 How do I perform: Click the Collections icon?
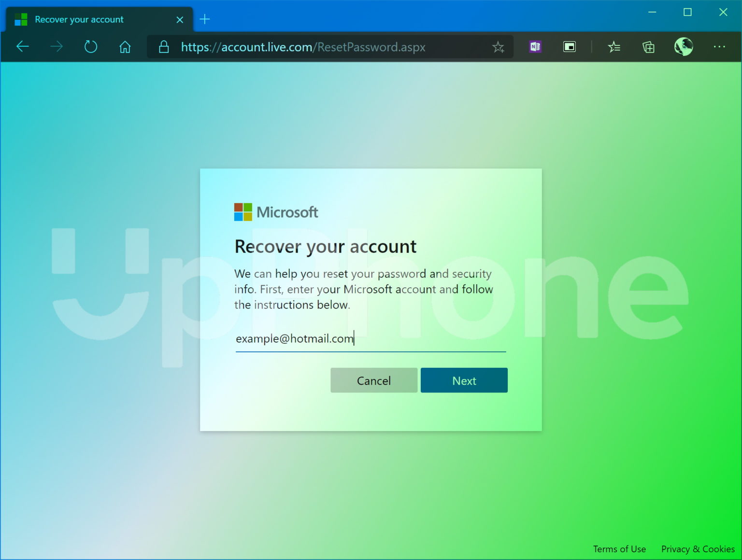point(649,46)
